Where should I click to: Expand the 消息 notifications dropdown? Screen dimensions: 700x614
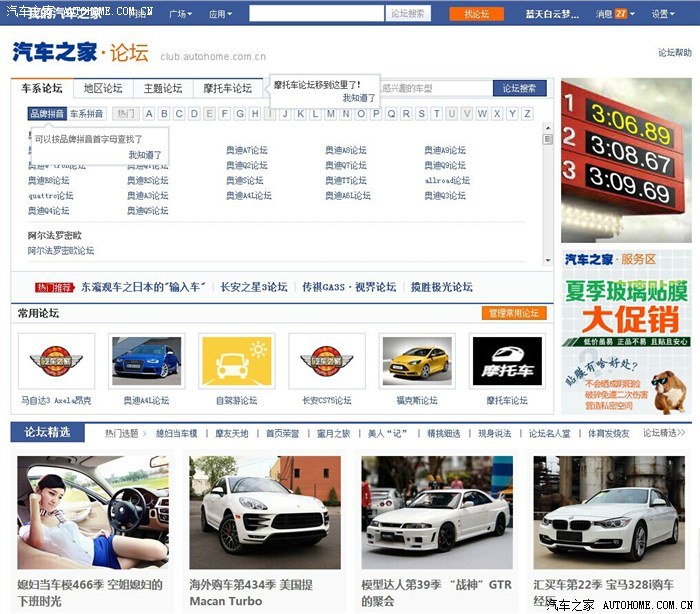[614, 14]
